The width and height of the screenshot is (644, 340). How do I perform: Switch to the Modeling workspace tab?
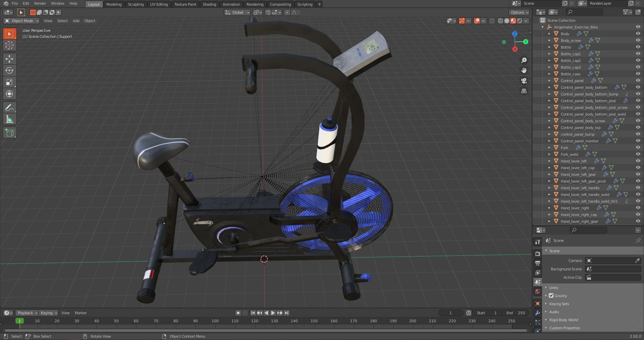click(114, 4)
